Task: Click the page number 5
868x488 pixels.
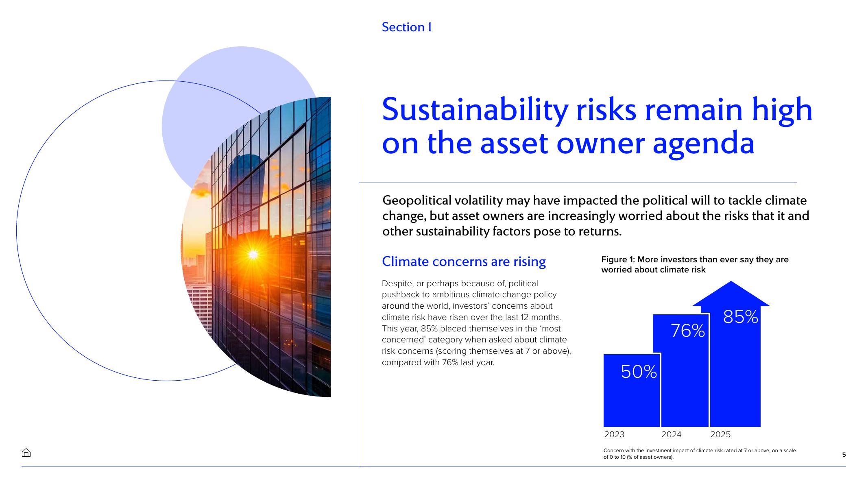Action: tap(844, 455)
